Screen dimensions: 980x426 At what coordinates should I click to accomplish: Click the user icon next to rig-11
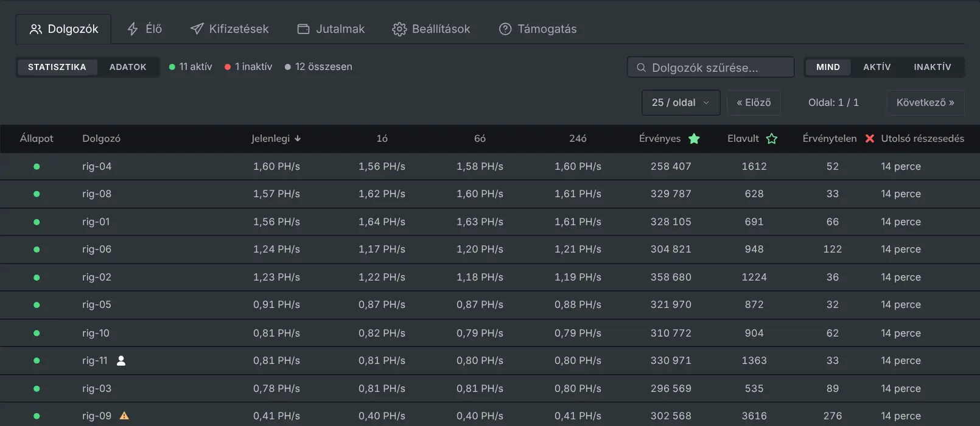coord(121,361)
